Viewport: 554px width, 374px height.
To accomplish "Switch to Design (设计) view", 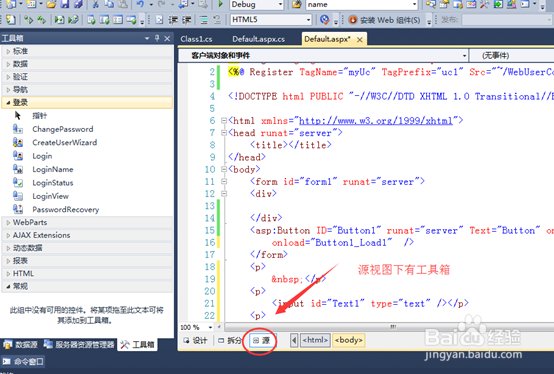I will [x=195, y=340].
